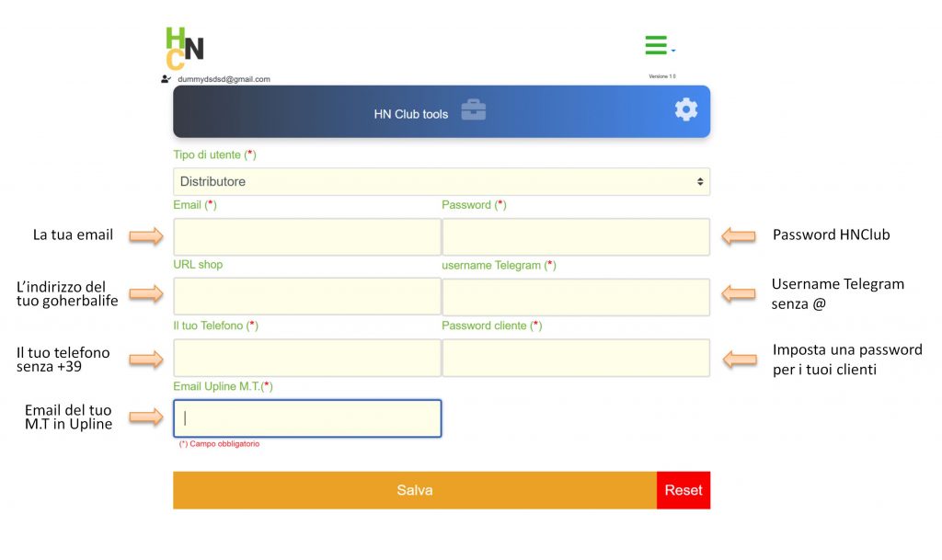The height and width of the screenshot is (560, 942).
Task: Save the form with Salva
Action: [415, 490]
